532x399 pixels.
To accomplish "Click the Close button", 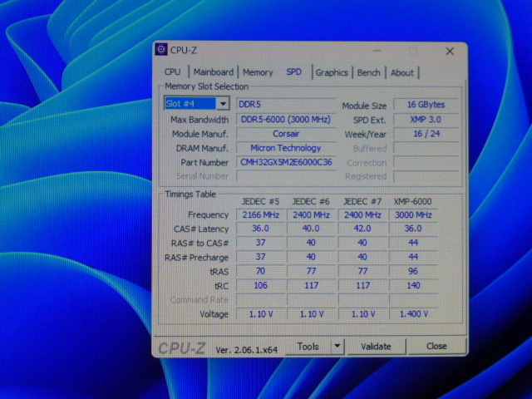I will coord(436,346).
